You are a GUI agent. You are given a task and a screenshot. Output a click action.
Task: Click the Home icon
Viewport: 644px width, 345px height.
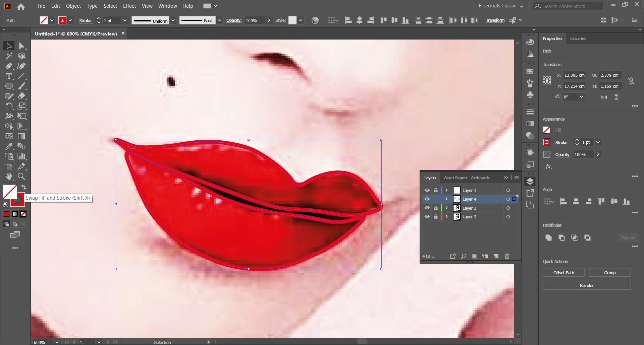[21, 6]
